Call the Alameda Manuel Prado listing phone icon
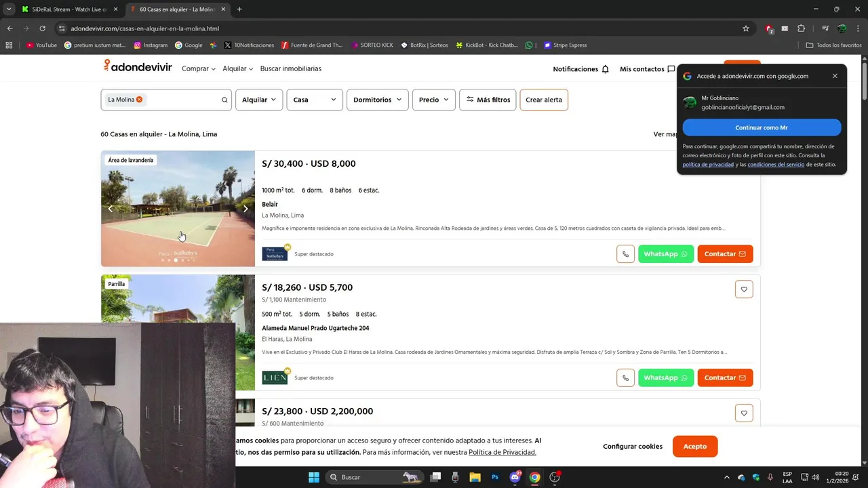Screen dimensions: 868x488 pos(625,378)
